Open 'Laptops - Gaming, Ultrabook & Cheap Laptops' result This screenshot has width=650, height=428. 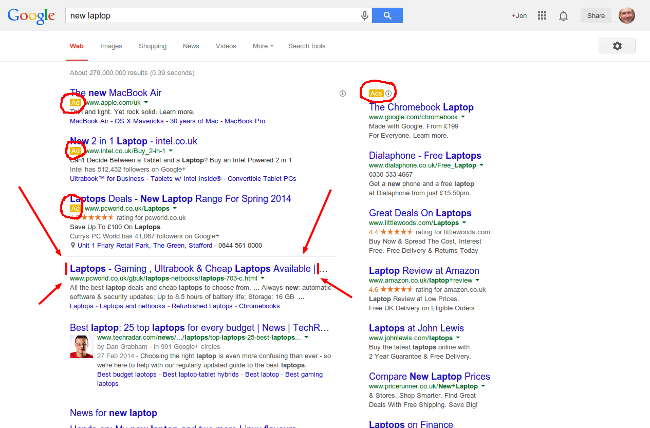click(199, 269)
